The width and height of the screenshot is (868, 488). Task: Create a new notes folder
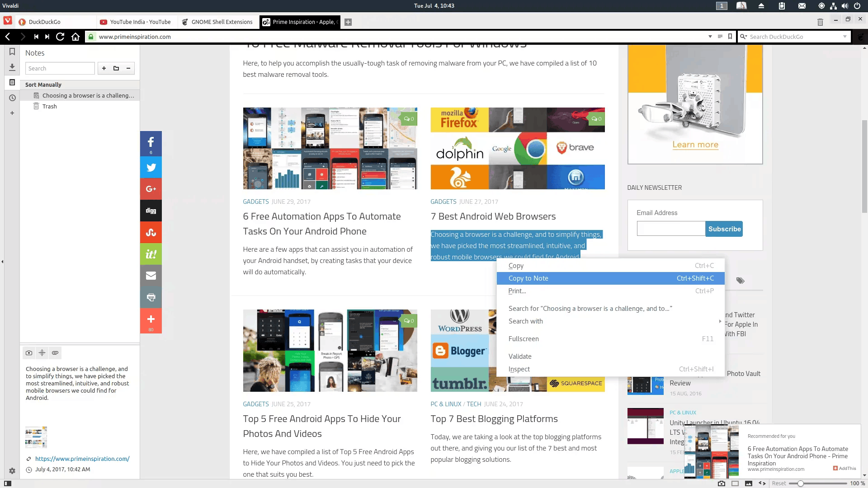pyautogui.click(x=116, y=68)
